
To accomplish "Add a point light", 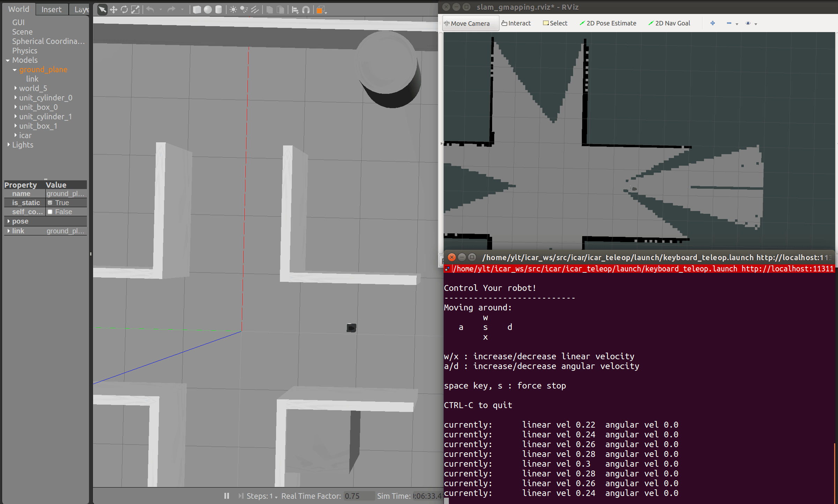I will click(x=233, y=10).
